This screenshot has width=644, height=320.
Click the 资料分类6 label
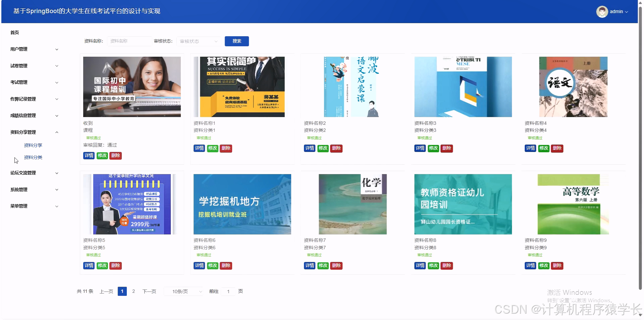[205, 248]
